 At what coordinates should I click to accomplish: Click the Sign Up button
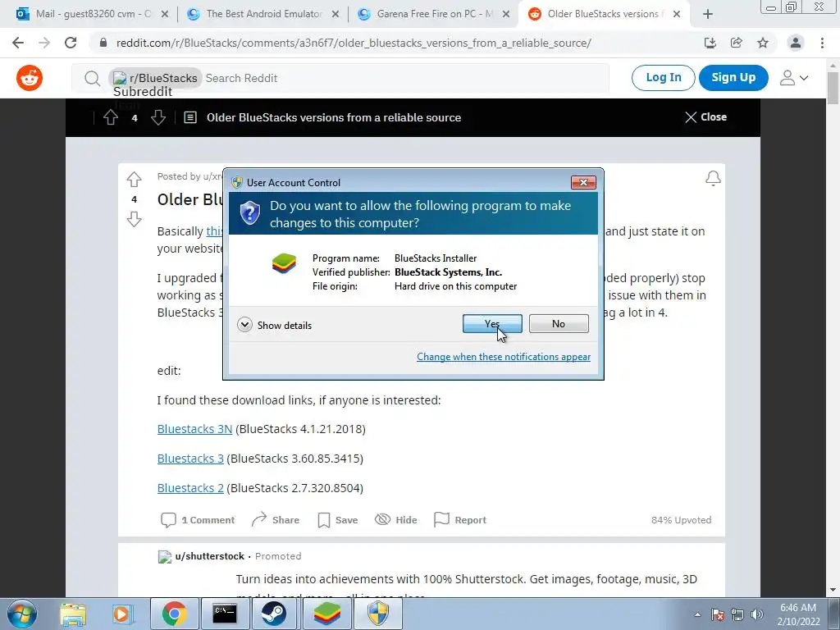pyautogui.click(x=733, y=78)
